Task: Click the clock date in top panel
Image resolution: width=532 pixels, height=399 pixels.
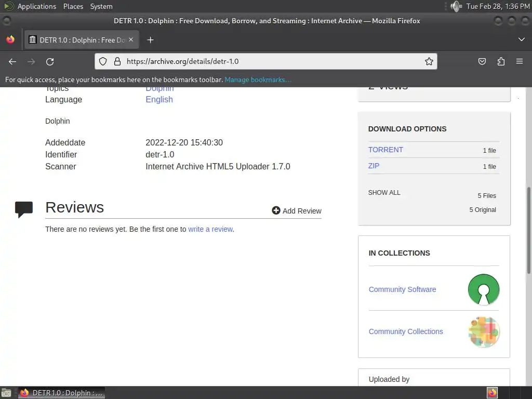Action: (x=498, y=6)
